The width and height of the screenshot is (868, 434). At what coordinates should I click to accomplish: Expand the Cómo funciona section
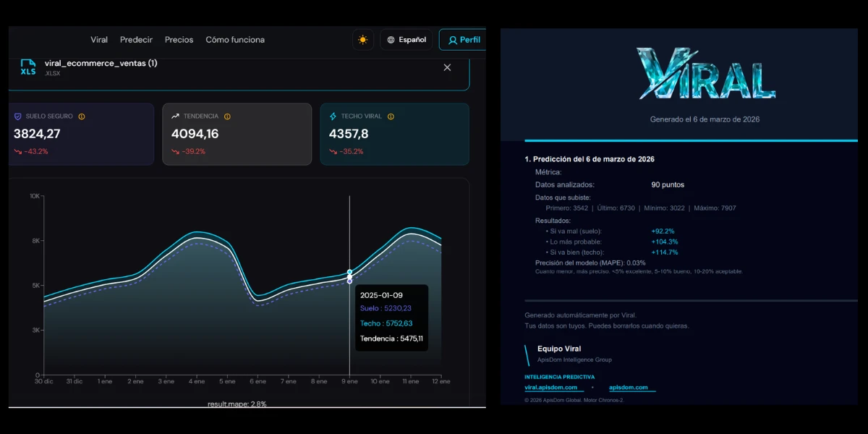tap(235, 40)
